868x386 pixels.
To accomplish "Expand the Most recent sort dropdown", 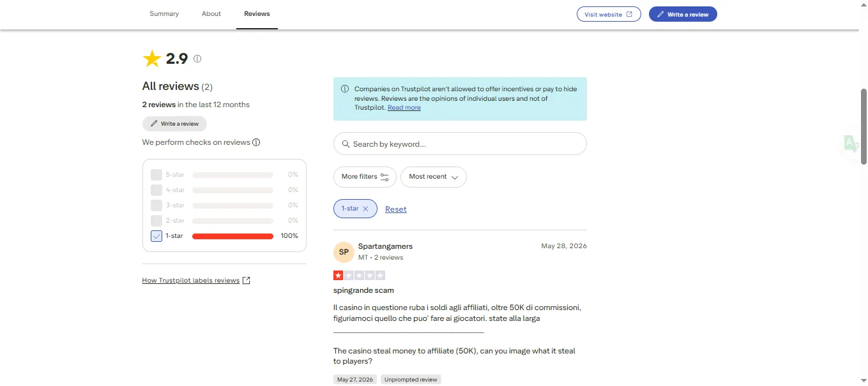I will (x=434, y=177).
